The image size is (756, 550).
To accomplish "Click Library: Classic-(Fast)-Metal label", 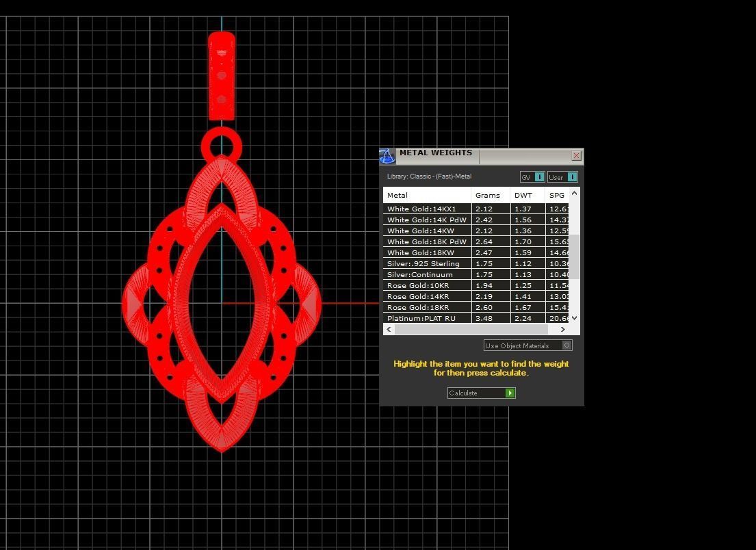I will click(x=429, y=176).
